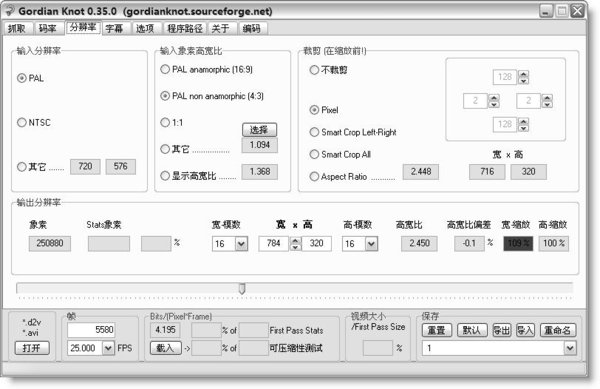
Task: Switch to the 程序路径 tab
Action: tap(184, 28)
